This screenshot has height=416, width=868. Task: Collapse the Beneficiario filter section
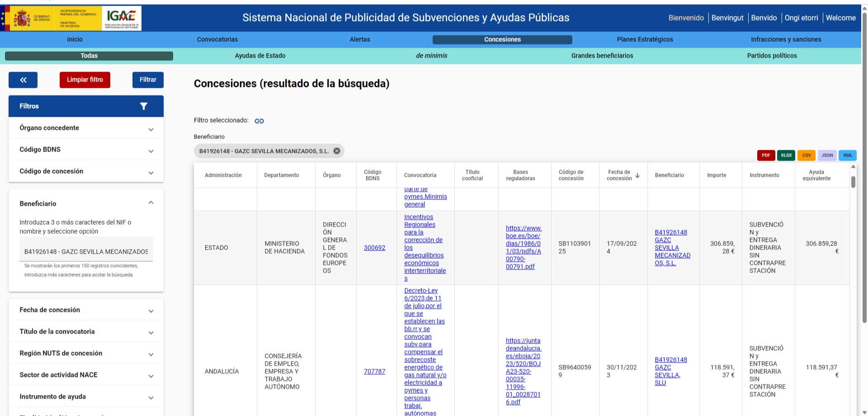[151, 203]
